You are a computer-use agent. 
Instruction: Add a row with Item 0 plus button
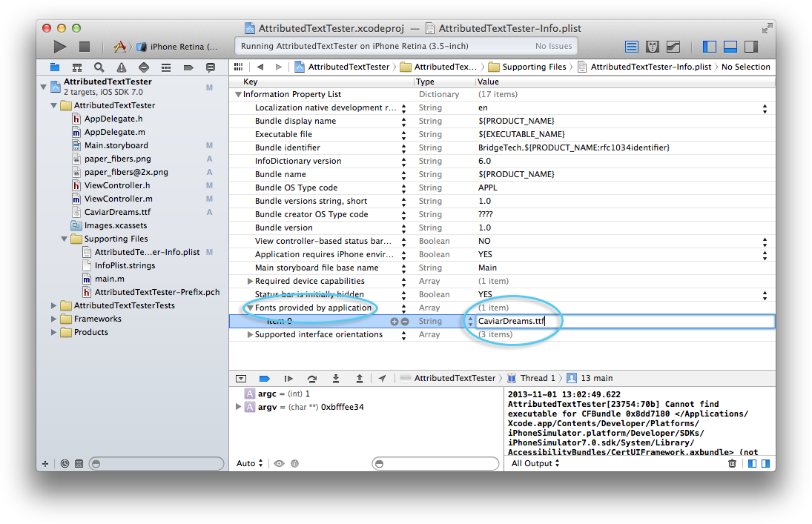click(x=395, y=322)
